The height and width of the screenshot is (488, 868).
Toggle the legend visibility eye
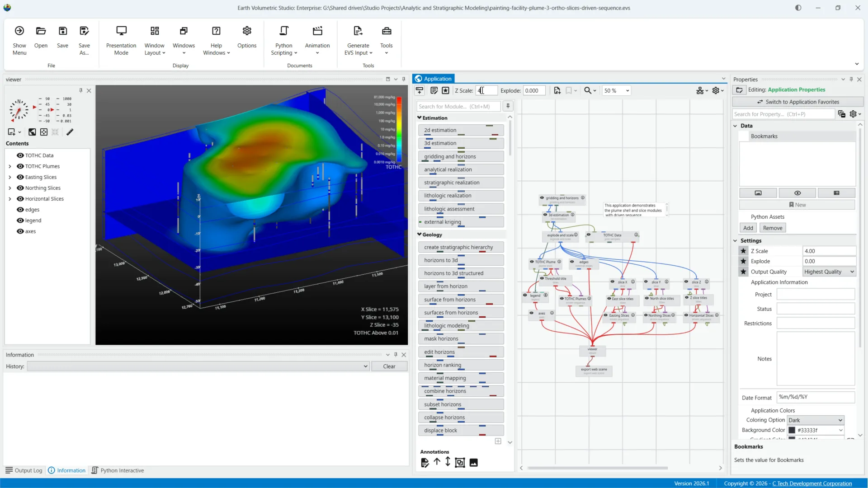click(x=20, y=221)
